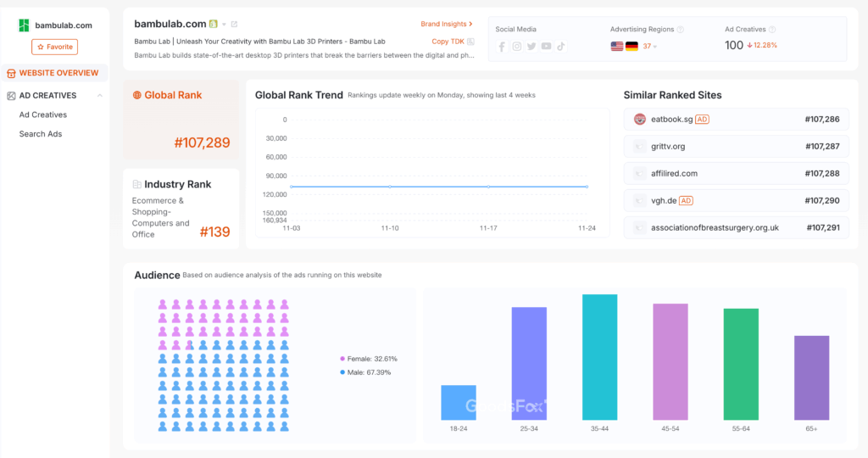Open bambulab.com via external link icon

pos(235,25)
